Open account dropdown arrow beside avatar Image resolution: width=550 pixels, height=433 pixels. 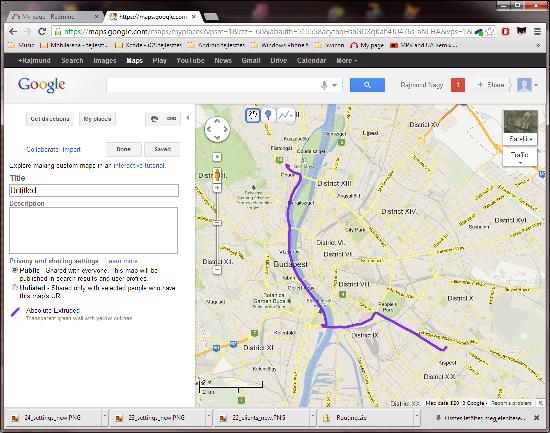536,85
